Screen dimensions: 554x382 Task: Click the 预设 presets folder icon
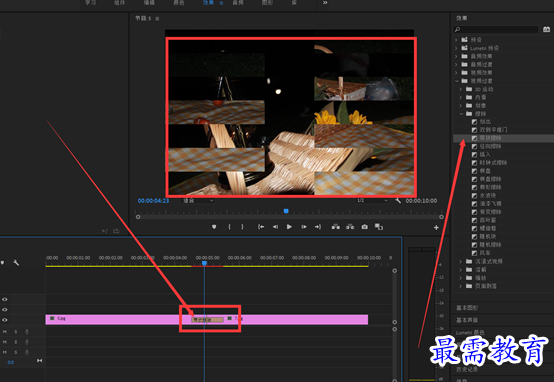465,40
